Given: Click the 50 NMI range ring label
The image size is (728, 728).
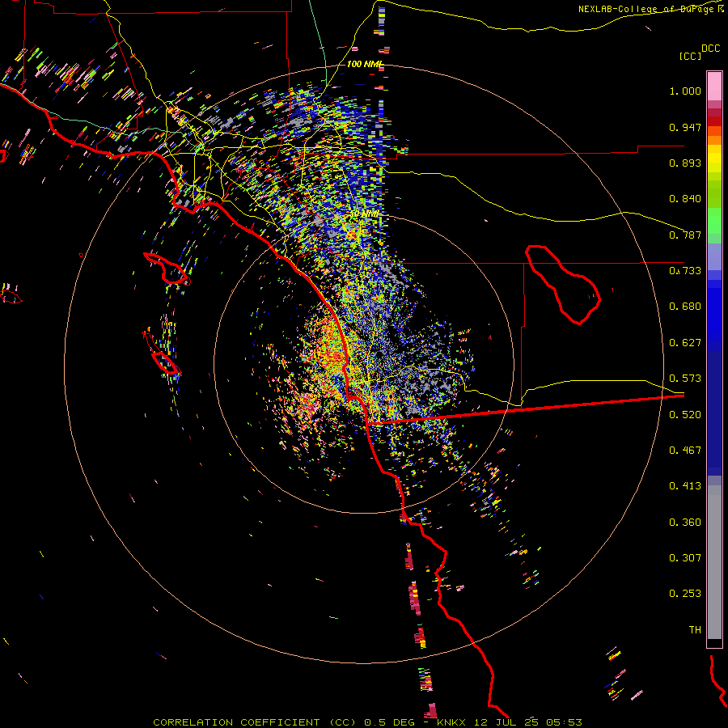Looking at the screenshot, I should [x=365, y=214].
